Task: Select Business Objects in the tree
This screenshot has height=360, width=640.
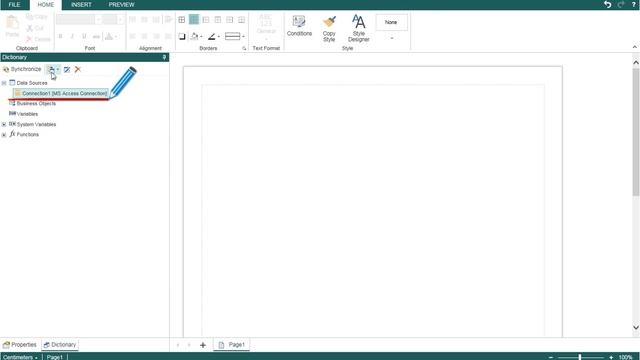Action: [36, 104]
